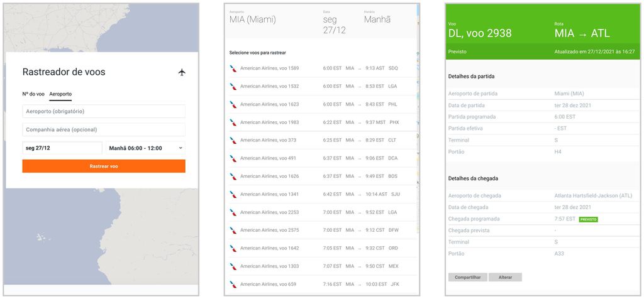The width and height of the screenshot is (644, 299).
Task: Click the MIA (Miami) airport header field
Action: point(253,19)
